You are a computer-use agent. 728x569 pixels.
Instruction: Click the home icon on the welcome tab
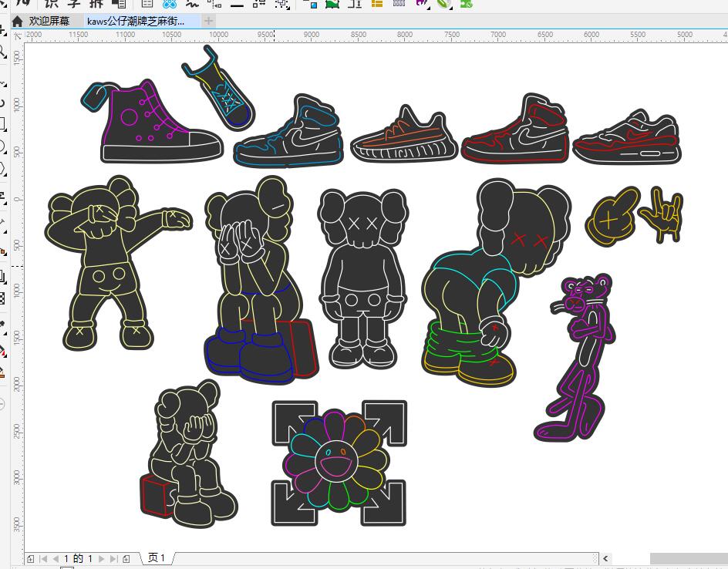pyautogui.click(x=18, y=22)
